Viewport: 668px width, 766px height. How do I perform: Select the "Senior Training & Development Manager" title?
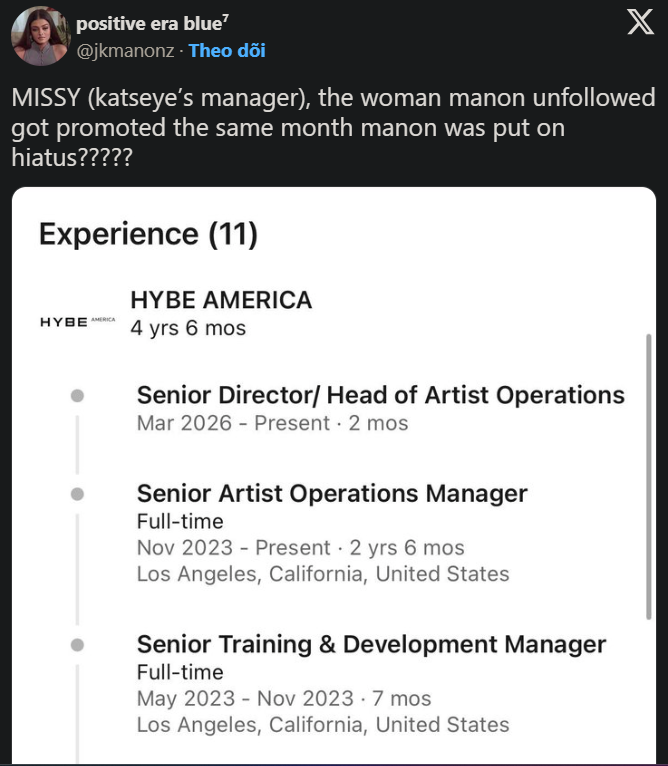371,644
